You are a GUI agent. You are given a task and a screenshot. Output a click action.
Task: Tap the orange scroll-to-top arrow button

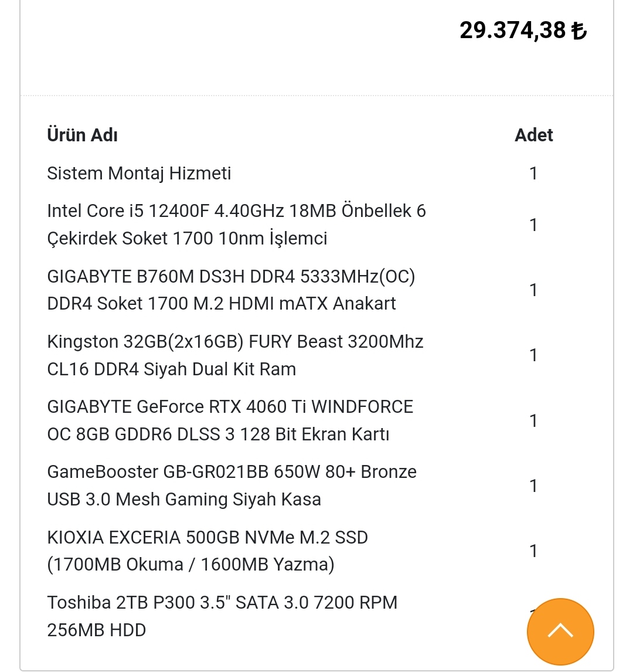[560, 632]
